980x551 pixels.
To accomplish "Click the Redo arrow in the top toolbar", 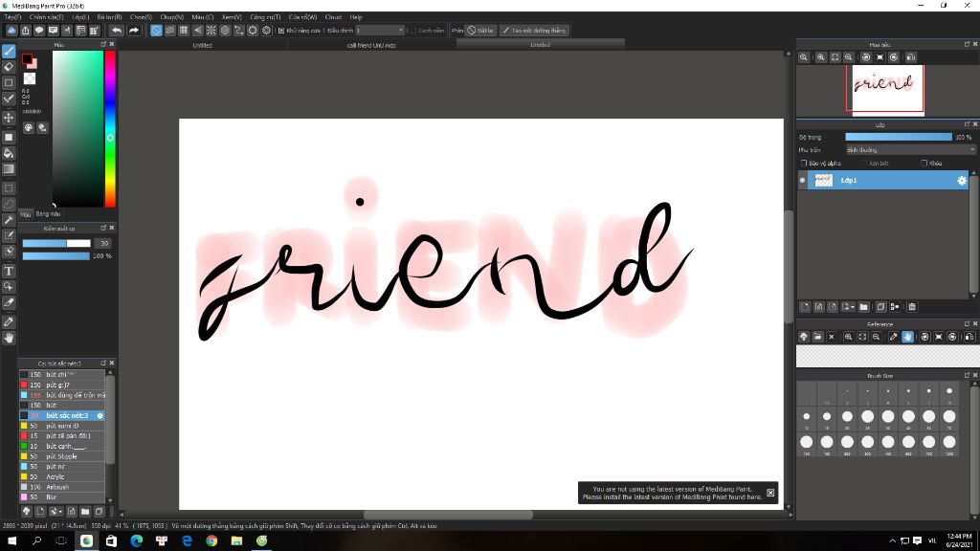I will (134, 30).
